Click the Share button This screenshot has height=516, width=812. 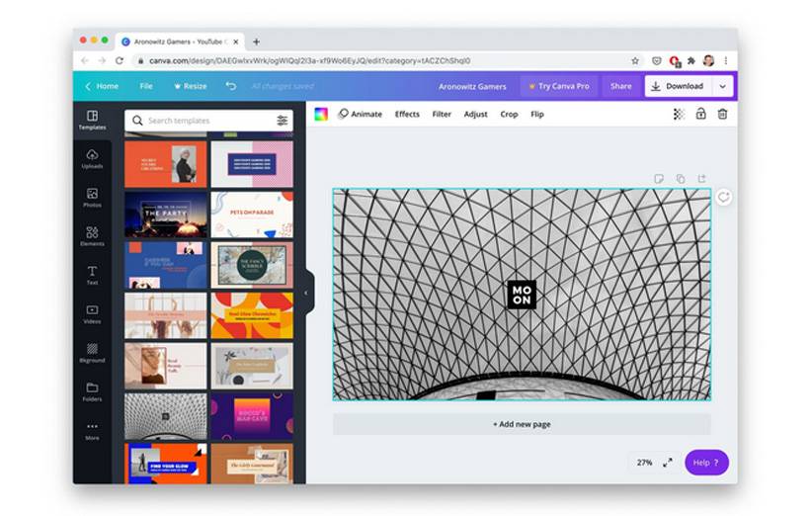point(620,86)
